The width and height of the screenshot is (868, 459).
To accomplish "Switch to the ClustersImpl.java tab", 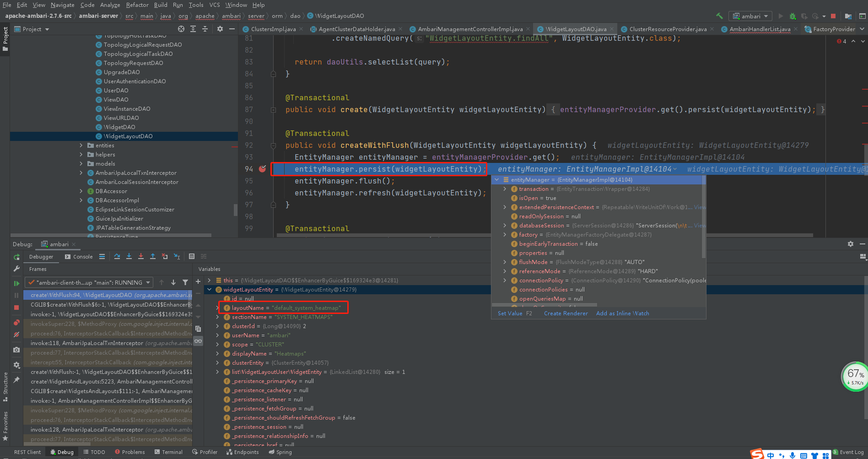I will [273, 29].
